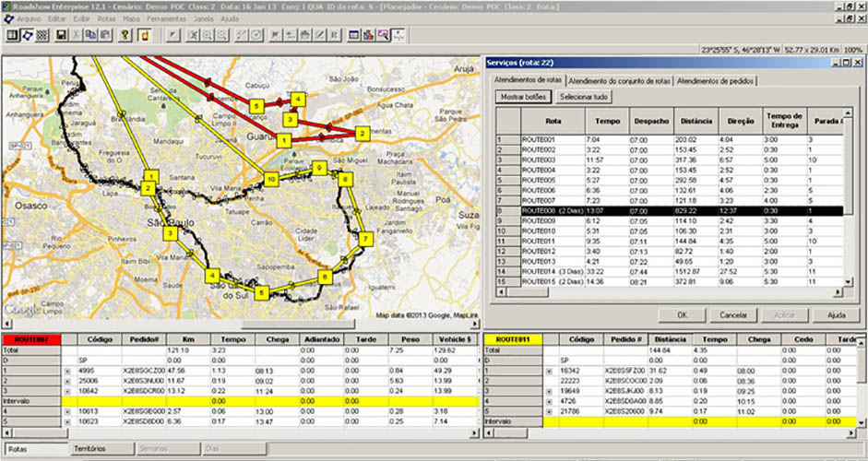Click the Cut scissors toolbar icon
This screenshot has height=461, width=868.
(77, 35)
